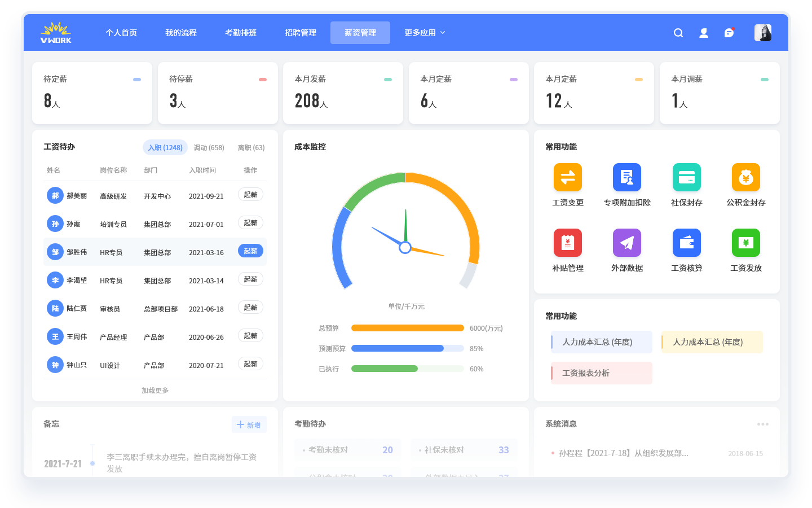
Task: Open the 工资变更 function icon
Action: pos(567,177)
